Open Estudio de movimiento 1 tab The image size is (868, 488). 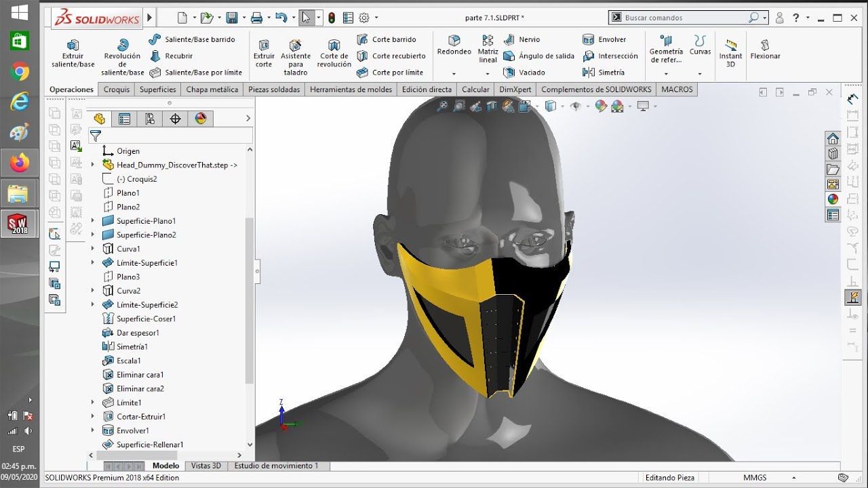[x=276, y=466]
